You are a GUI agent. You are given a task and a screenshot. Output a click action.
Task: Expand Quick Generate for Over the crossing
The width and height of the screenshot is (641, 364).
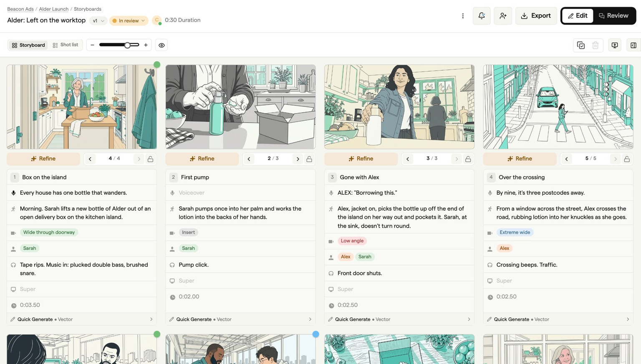point(558,319)
